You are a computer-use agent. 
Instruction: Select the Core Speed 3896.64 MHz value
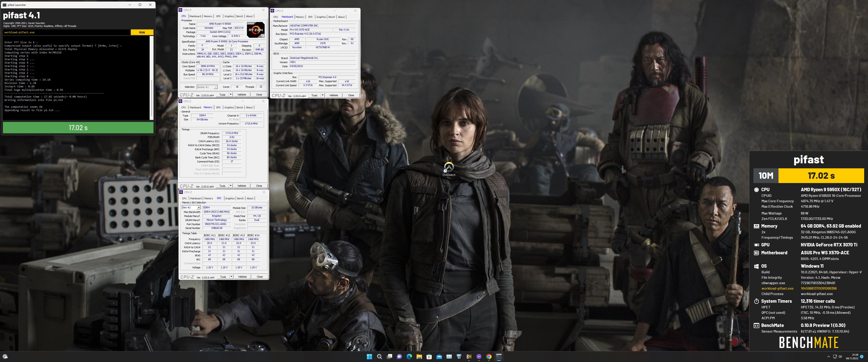coord(208,66)
